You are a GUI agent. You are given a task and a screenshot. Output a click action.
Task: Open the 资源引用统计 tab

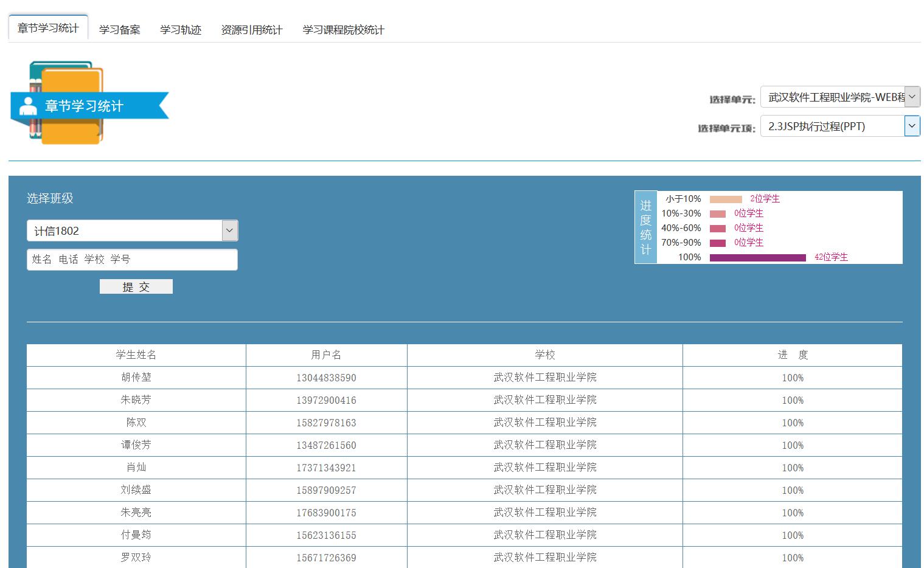[251, 30]
